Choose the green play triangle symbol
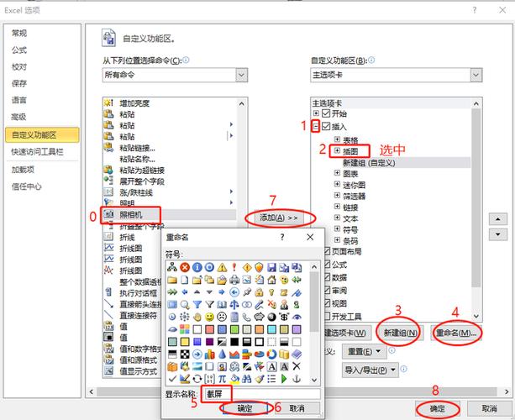The height and width of the screenshot is (420, 515). tap(284, 379)
